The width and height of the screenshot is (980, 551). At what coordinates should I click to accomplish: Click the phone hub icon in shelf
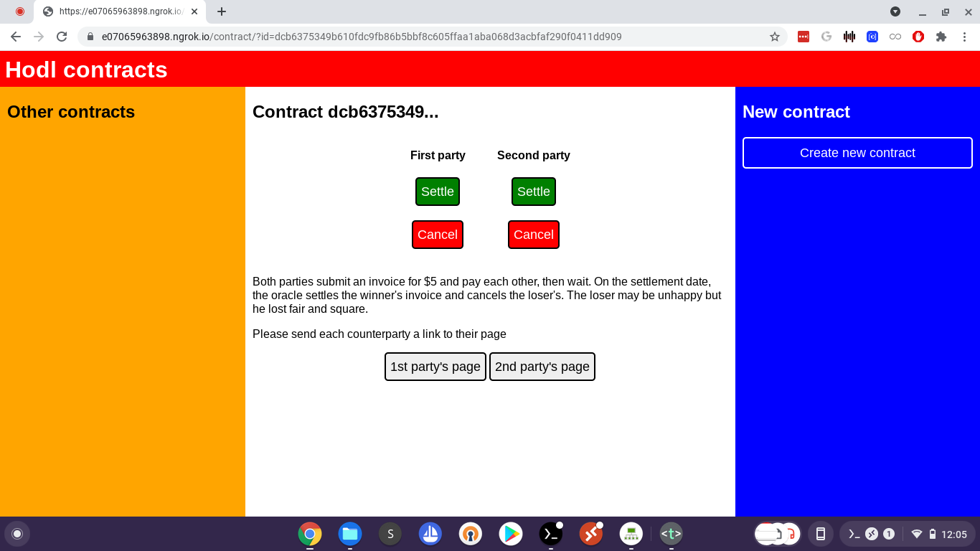click(821, 534)
